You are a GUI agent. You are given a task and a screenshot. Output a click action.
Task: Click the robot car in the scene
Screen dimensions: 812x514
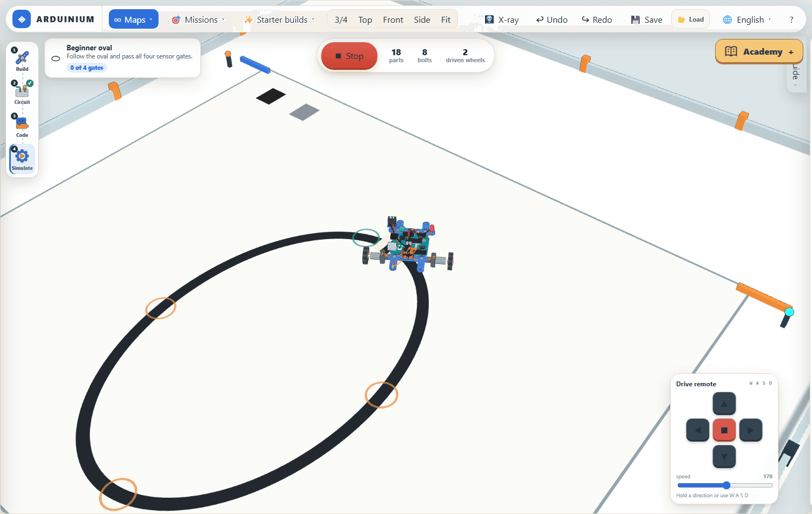[x=408, y=245]
